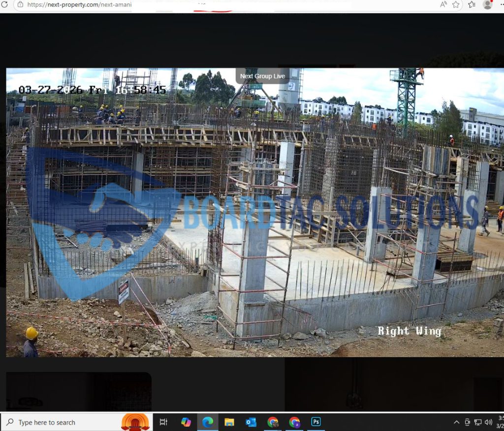Open Task View on the taskbar
The height and width of the screenshot is (431, 504).
[x=164, y=422]
